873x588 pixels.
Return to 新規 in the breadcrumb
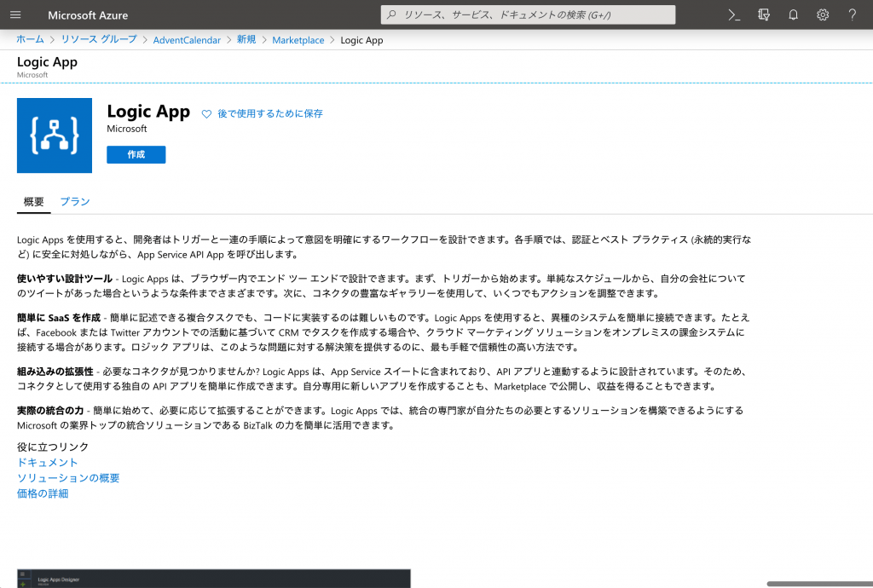[246, 39]
